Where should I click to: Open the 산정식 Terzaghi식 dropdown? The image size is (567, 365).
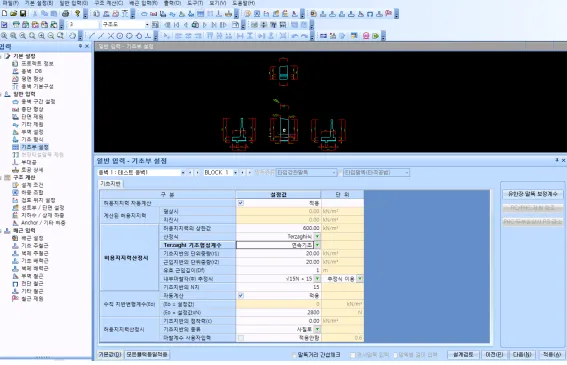pyautogui.click(x=317, y=237)
